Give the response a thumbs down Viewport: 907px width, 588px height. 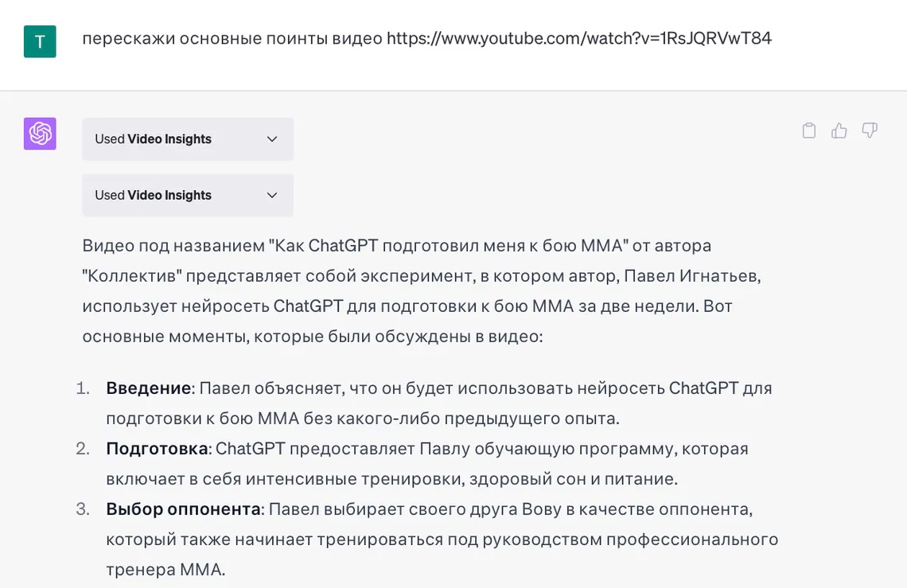(x=869, y=130)
